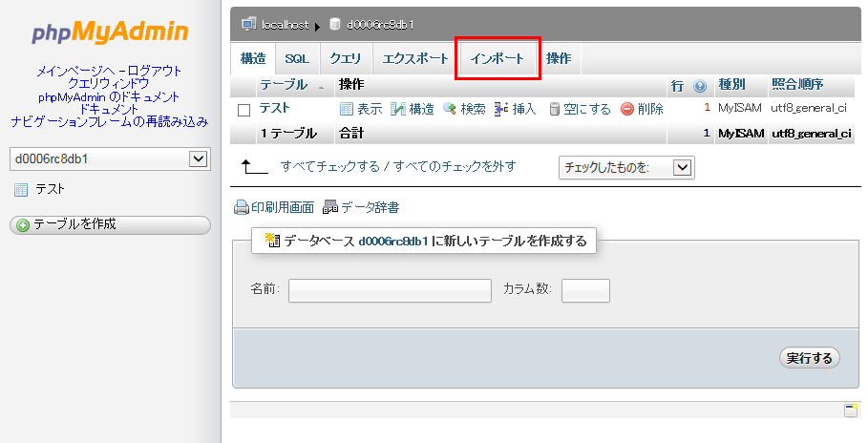Click ナビゲーションフレームの再読み込み link

(110, 121)
